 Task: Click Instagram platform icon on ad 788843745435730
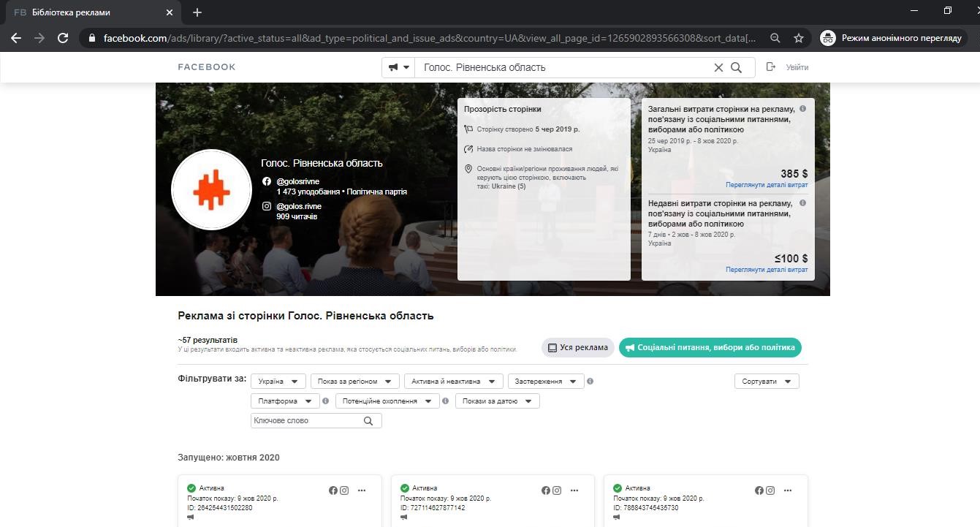770,490
